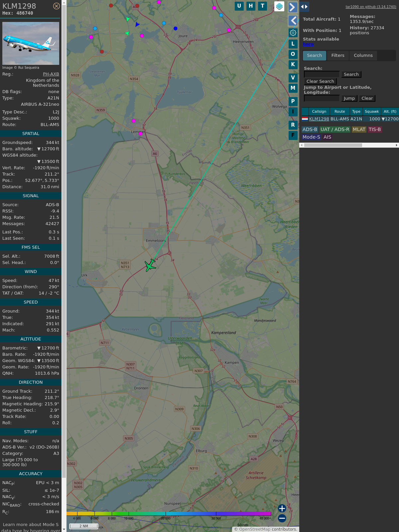Viewport: 399px width, 532px height.
Task: Select the KLM1298 callsign in the table
Action: point(319,119)
